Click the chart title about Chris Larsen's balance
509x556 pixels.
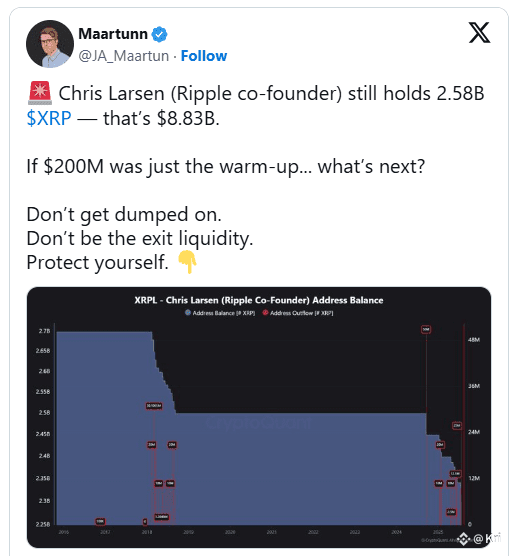[x=259, y=300]
